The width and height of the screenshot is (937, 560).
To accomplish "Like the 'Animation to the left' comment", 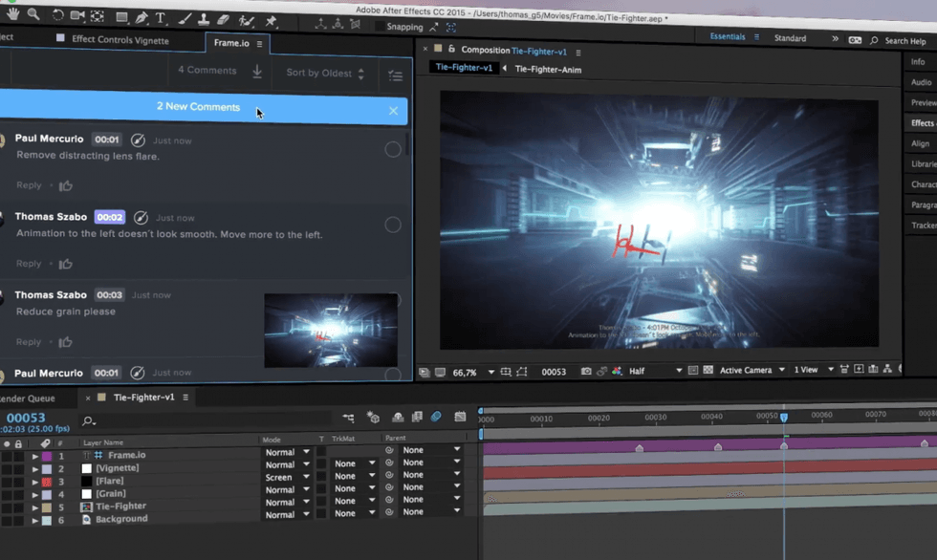I will (66, 264).
